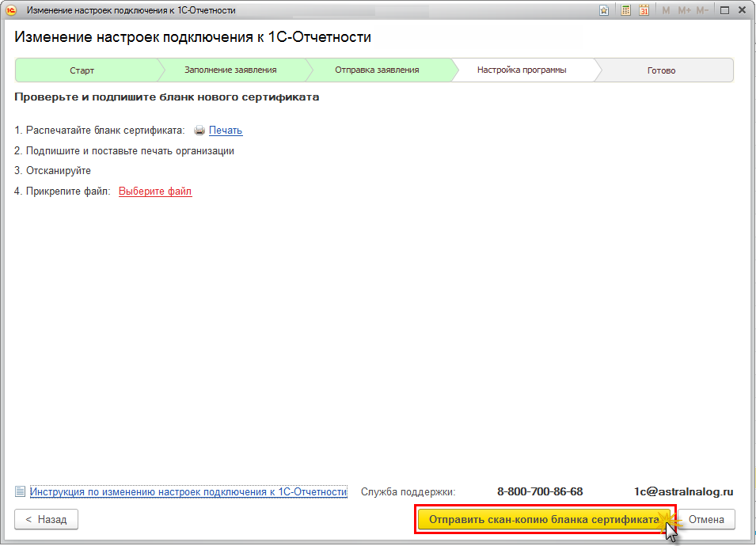Open the calendar icon in title bar

coord(644,10)
